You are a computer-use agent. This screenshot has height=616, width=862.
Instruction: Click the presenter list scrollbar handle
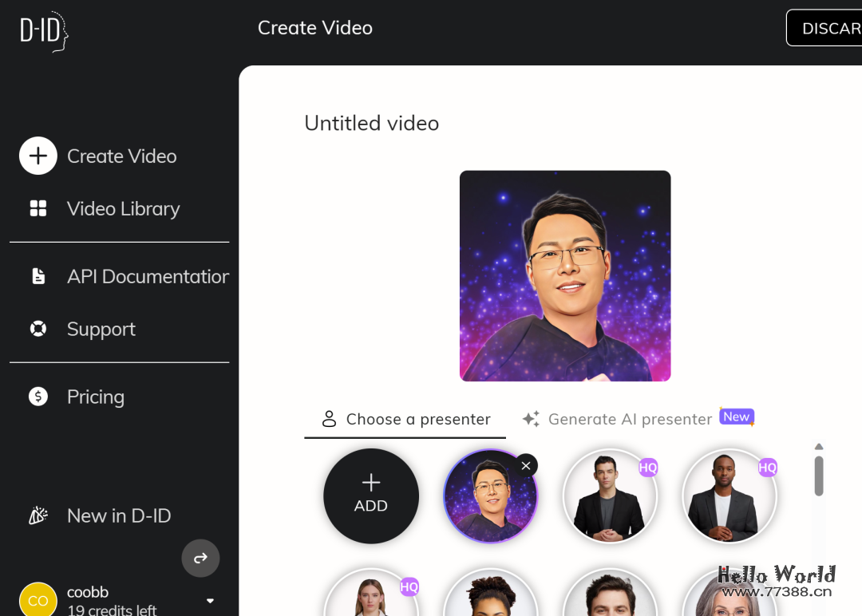(818, 476)
